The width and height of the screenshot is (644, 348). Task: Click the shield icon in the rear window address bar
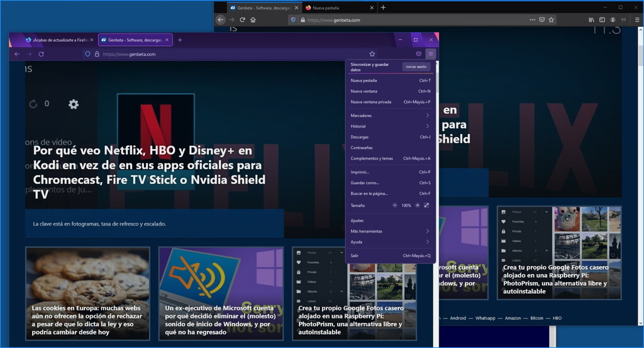[x=293, y=19]
